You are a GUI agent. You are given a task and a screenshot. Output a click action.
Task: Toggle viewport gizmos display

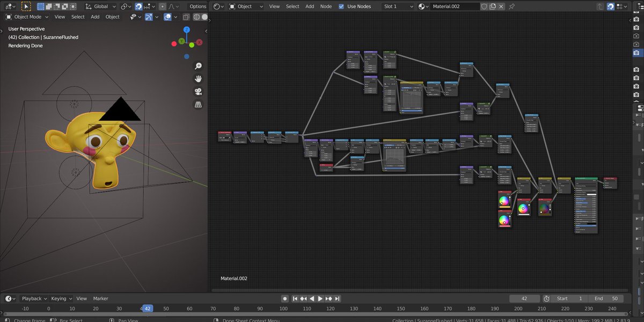click(x=148, y=17)
